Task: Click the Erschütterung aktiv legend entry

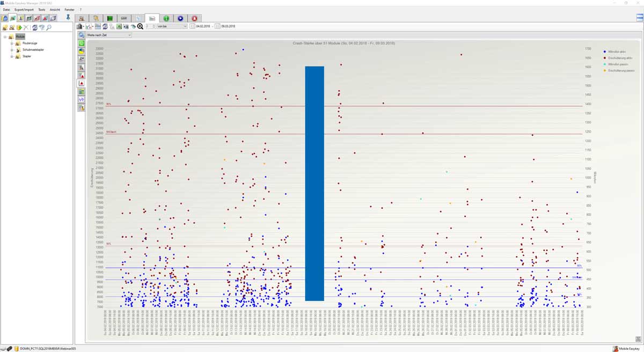Action: click(618, 57)
